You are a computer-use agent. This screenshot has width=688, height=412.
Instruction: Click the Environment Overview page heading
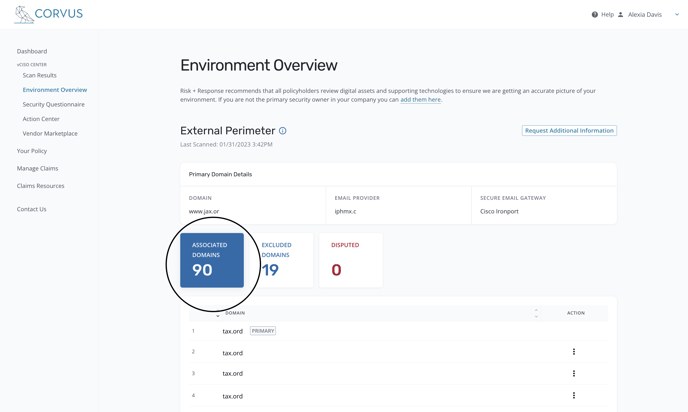pyautogui.click(x=259, y=65)
